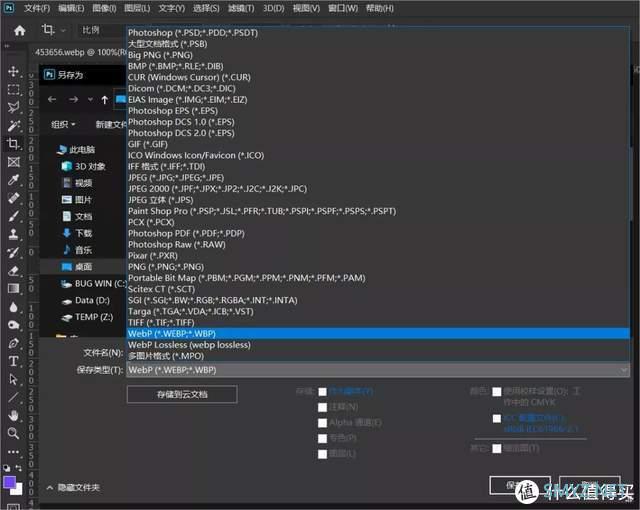The image size is (640, 510).
Task: Select the 3D Objects folder
Action: (x=83, y=166)
